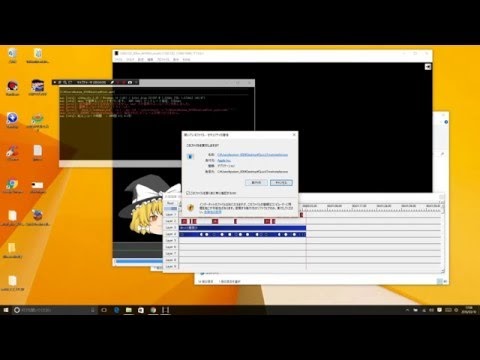Open the Recycle Bin desktop icon
Screen dimensions: 480x360
(12, 56)
